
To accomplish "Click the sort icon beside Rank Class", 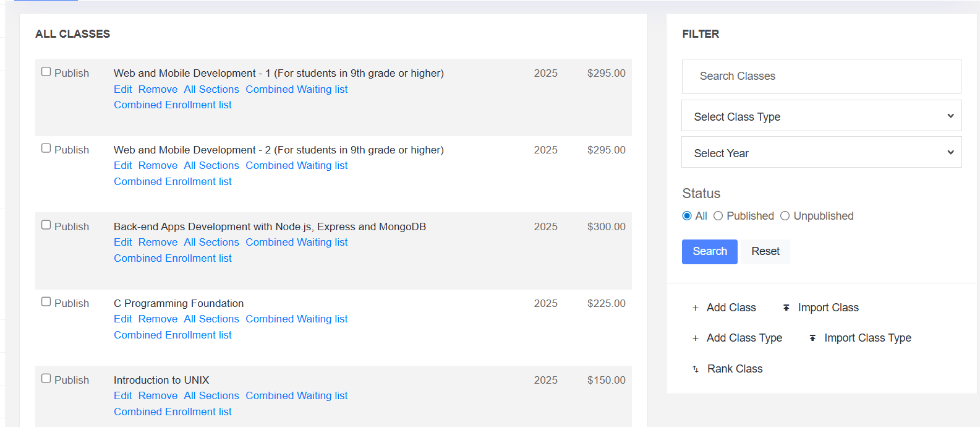I will coord(696,369).
